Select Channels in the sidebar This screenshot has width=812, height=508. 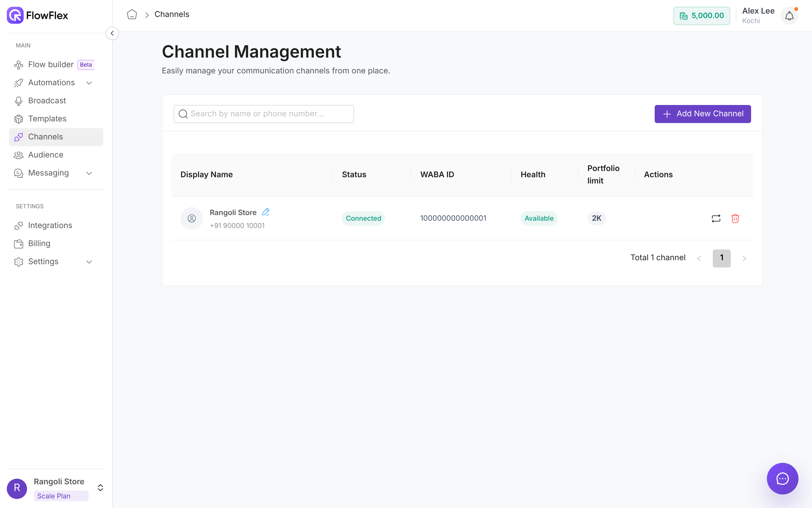point(56,137)
